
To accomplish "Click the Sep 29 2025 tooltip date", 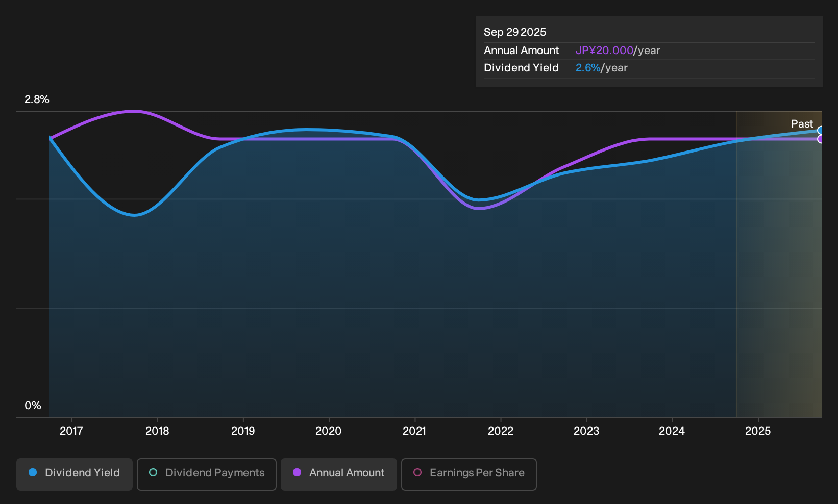I will tap(515, 32).
